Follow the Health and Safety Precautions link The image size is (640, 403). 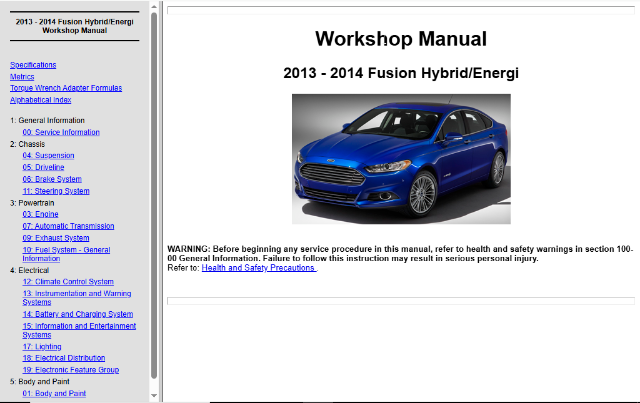click(x=259, y=268)
